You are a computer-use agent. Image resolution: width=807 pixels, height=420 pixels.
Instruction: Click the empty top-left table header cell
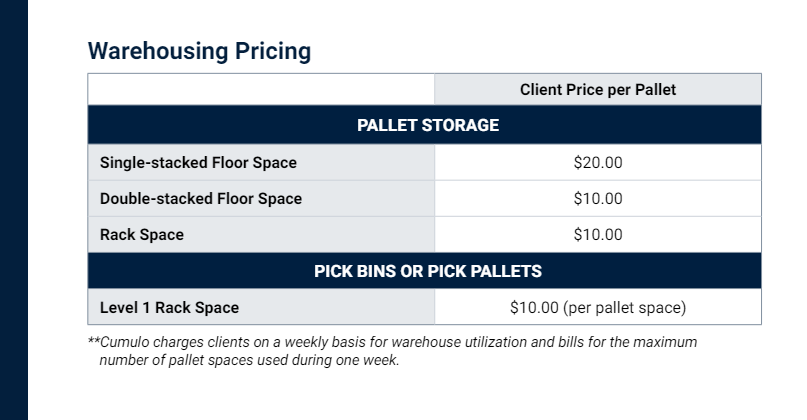point(261,90)
